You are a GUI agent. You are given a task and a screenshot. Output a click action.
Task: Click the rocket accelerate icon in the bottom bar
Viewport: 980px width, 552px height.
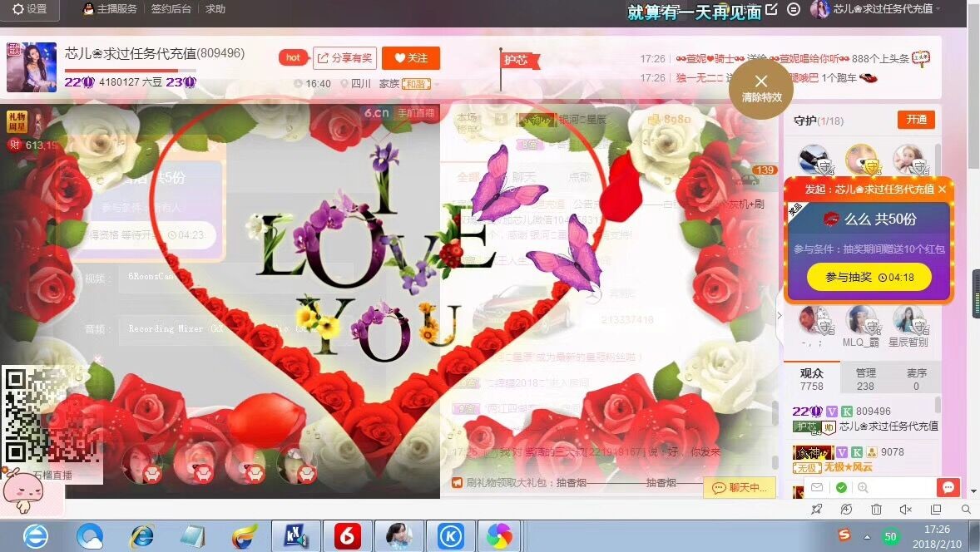click(x=816, y=510)
